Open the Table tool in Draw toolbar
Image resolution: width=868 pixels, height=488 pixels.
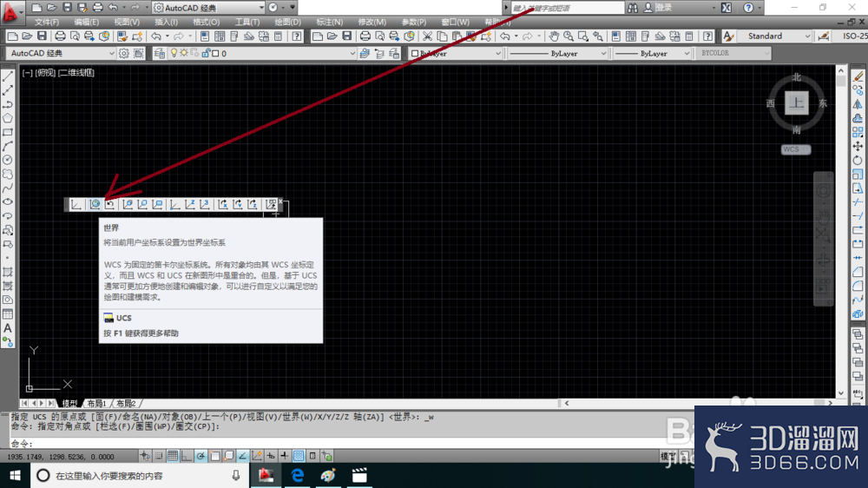point(8,314)
